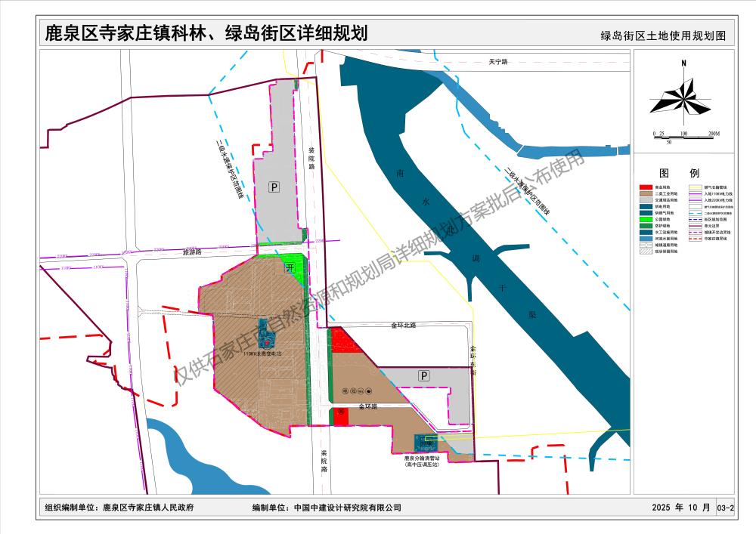Click the red 商业用地 legend swatch
This screenshot has width=756, height=534.
[x=646, y=187]
